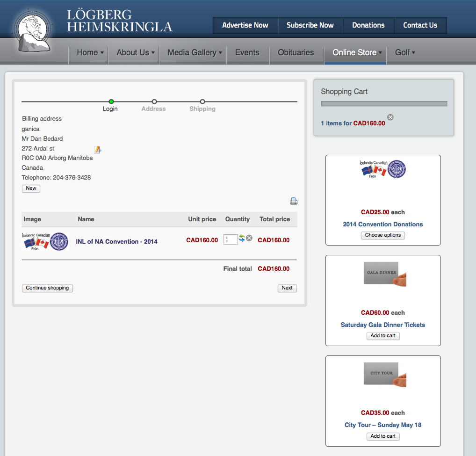This screenshot has width=476, height=456.
Task: Go to the Events page
Action: click(x=247, y=52)
